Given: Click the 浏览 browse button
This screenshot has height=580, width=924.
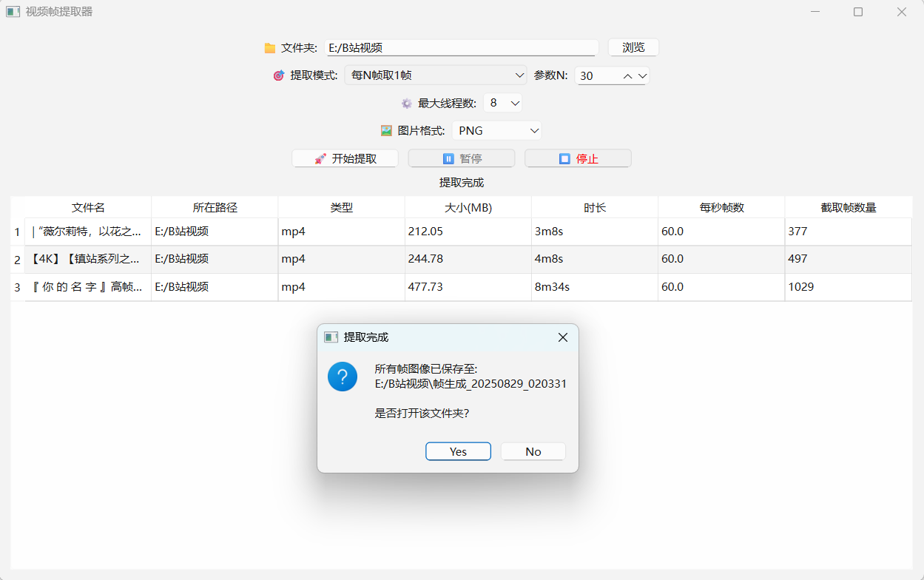Looking at the screenshot, I should click(x=633, y=47).
